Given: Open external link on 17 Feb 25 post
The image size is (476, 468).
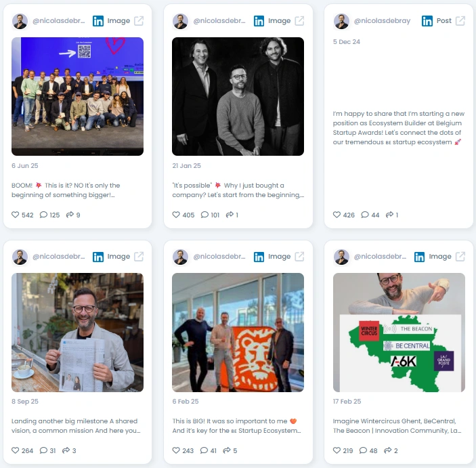Looking at the screenshot, I should pyautogui.click(x=460, y=257).
